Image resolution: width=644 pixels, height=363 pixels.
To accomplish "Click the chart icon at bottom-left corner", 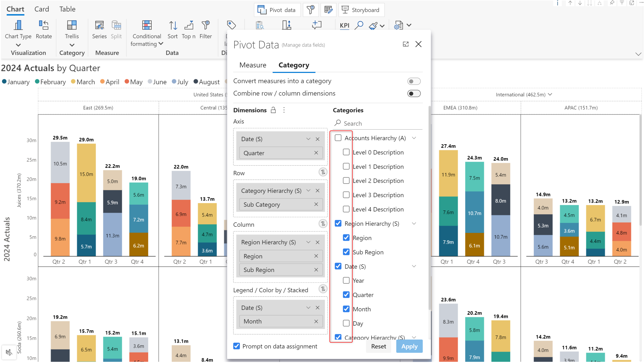I will tap(9, 353).
